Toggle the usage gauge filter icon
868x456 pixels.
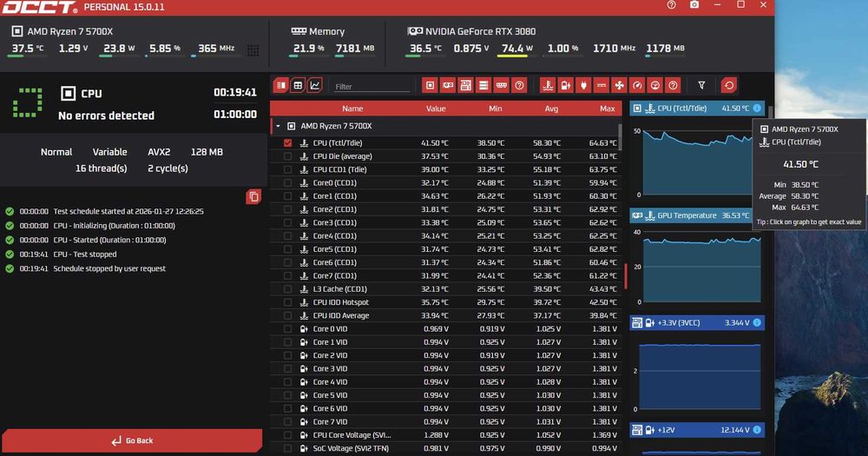click(x=654, y=85)
